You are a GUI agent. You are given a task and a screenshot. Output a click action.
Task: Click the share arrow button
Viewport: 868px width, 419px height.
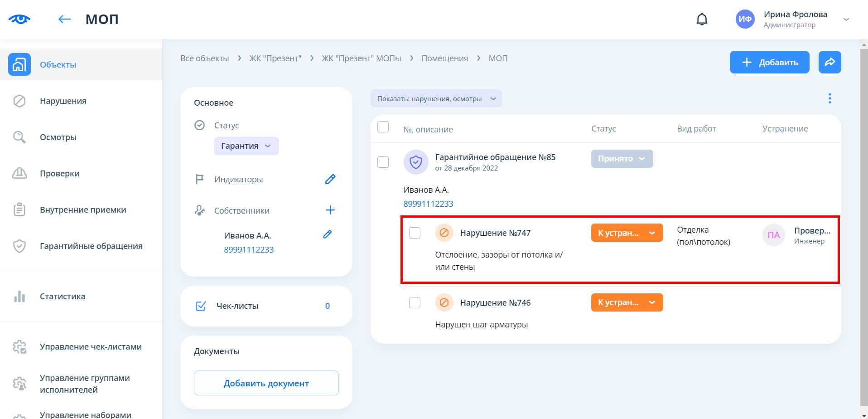pos(829,62)
